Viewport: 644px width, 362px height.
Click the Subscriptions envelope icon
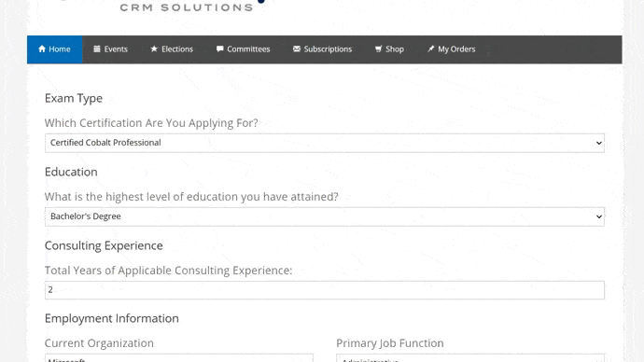[297, 49]
